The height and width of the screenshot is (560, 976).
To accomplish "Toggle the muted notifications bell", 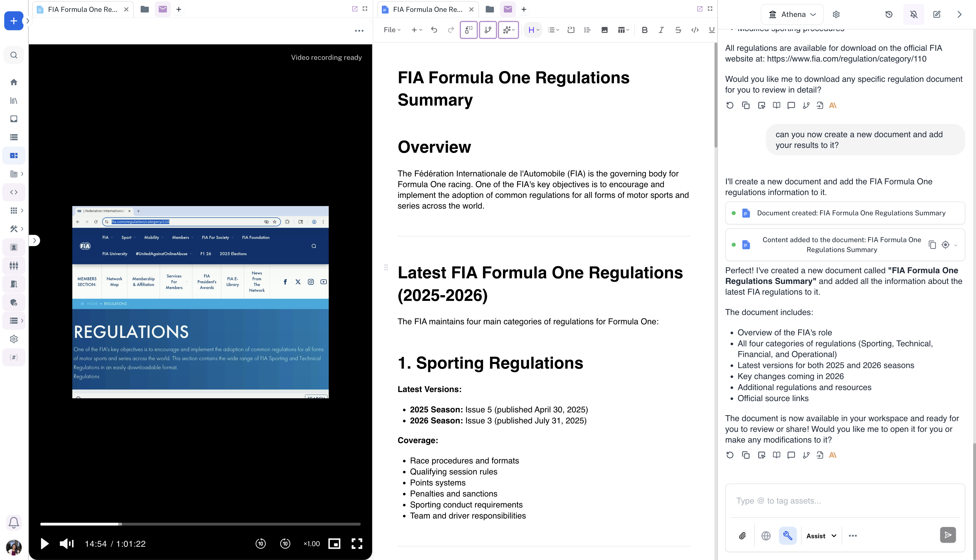I will 914,14.
